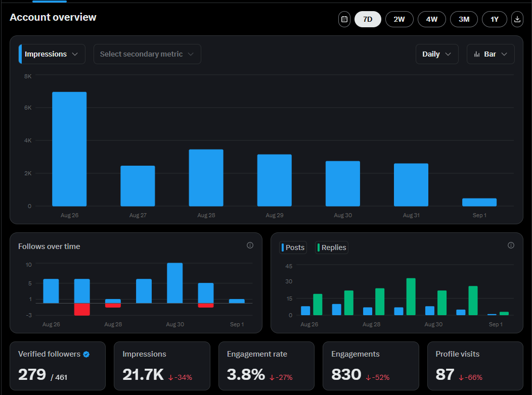Click the -66% profile visits change
The height and width of the screenshot is (395, 532).
471,377
